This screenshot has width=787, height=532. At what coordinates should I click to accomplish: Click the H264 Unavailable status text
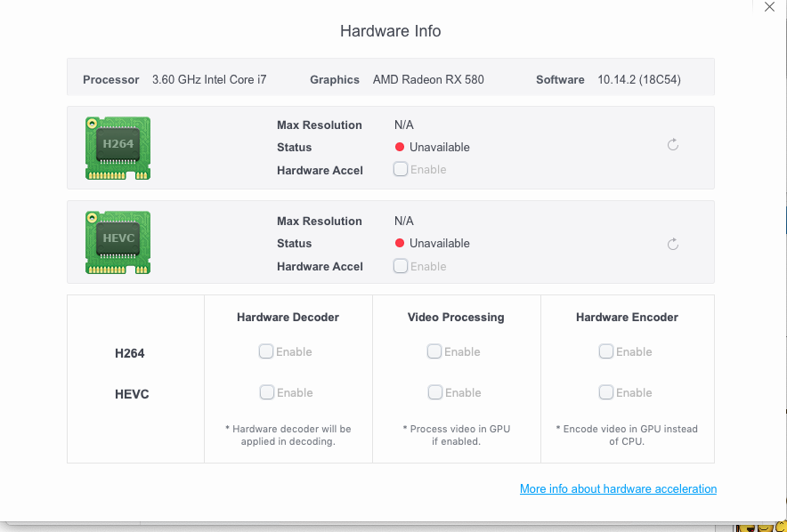click(x=439, y=148)
